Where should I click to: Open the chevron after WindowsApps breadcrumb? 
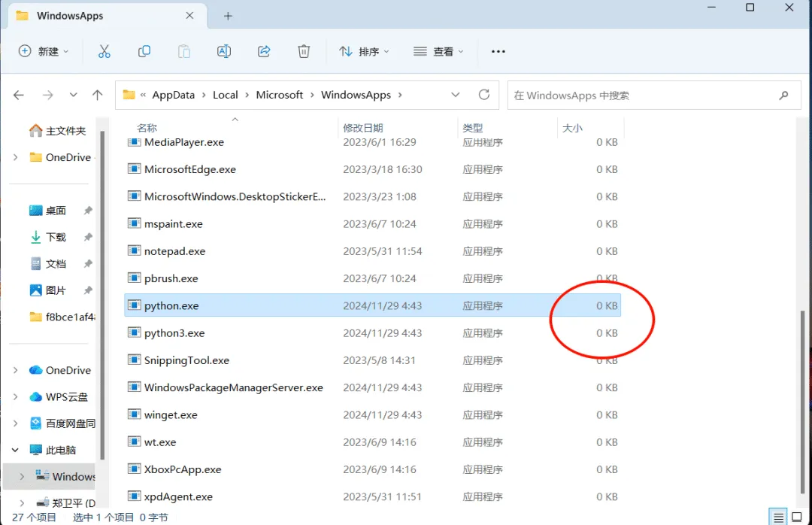tap(400, 95)
